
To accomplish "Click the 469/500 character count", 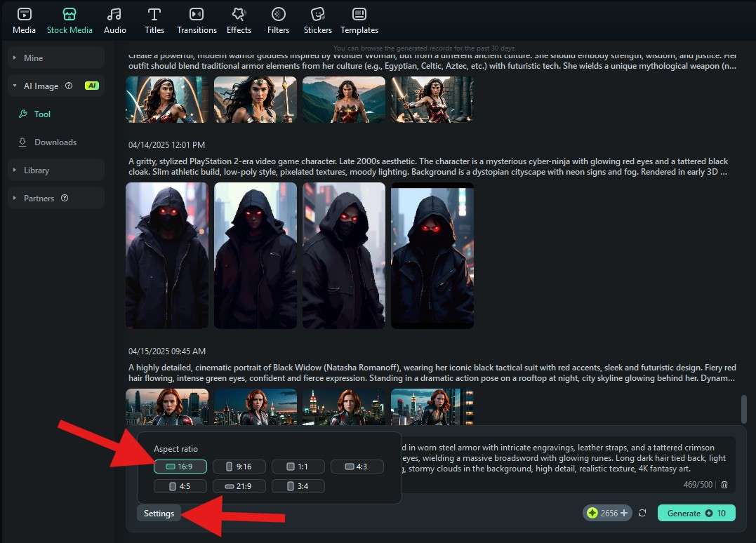I will (x=698, y=485).
